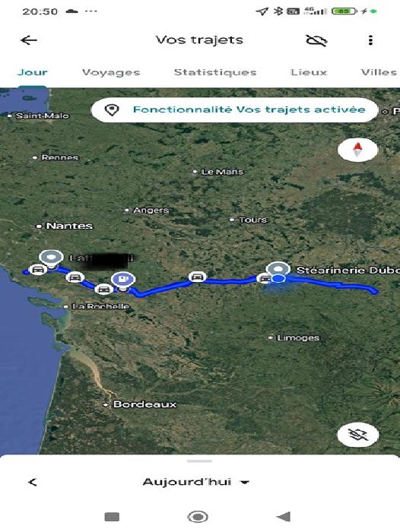
Task: Tap the back arrow beside Vos trajets
Action: click(29, 40)
